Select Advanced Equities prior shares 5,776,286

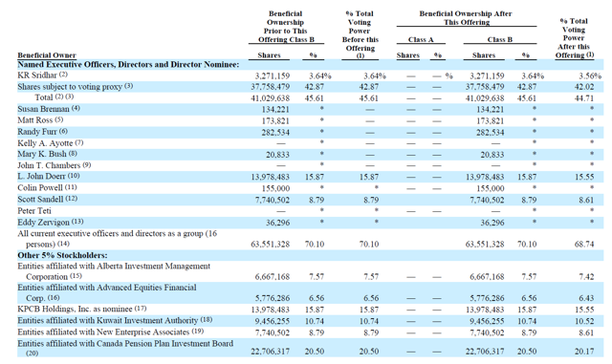coord(272,298)
